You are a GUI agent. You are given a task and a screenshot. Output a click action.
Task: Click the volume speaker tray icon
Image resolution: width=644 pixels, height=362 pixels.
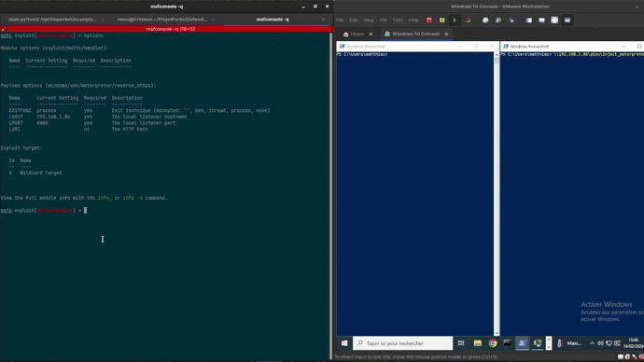pyautogui.click(x=600, y=343)
